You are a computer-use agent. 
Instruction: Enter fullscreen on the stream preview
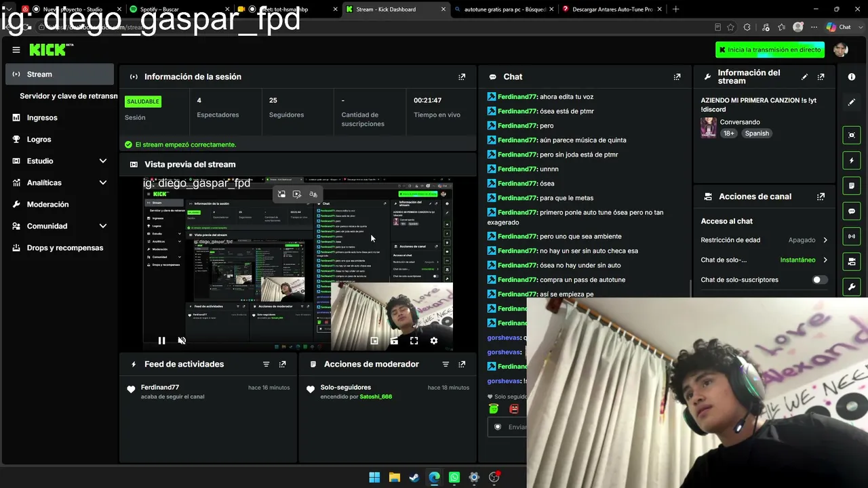tap(414, 341)
